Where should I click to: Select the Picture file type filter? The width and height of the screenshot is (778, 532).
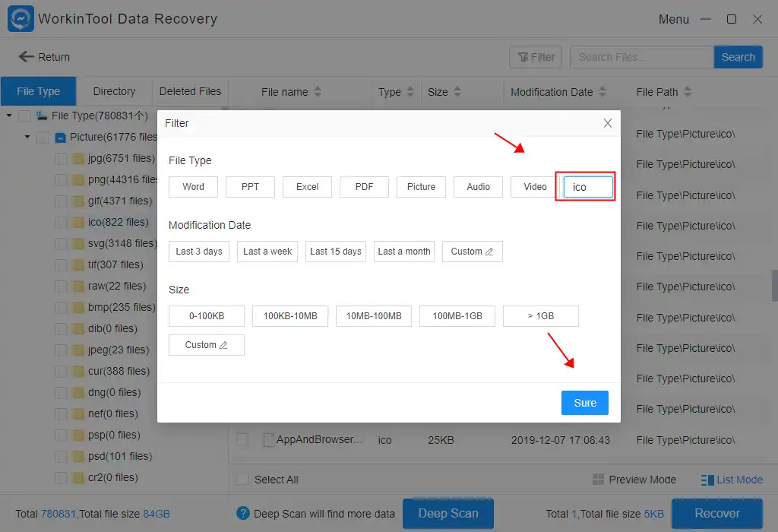pyautogui.click(x=421, y=187)
